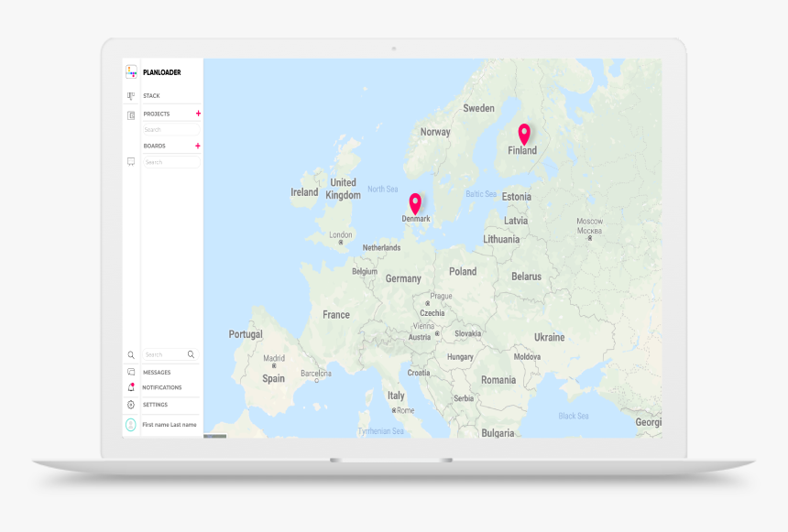This screenshot has width=788, height=532.
Task: Open the MESSAGES menu item
Action: pyautogui.click(x=157, y=373)
